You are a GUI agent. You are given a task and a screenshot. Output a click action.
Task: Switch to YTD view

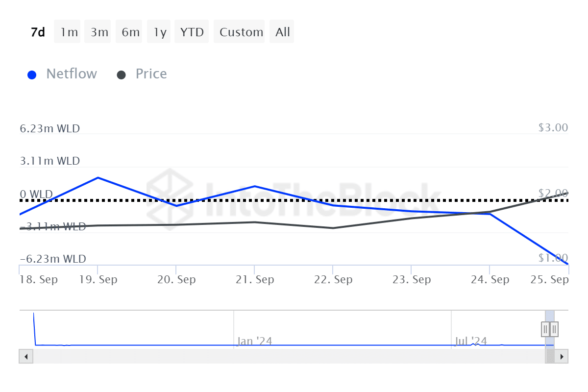point(191,31)
